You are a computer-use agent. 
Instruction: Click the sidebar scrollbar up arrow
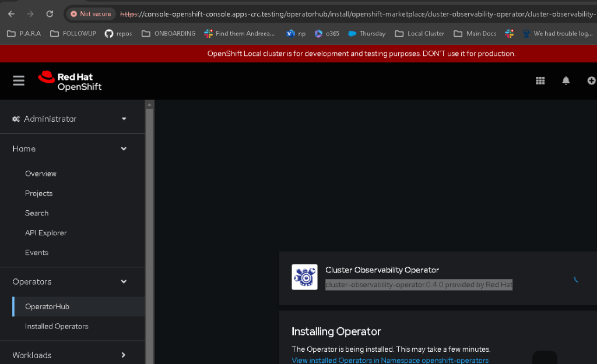[149, 104]
